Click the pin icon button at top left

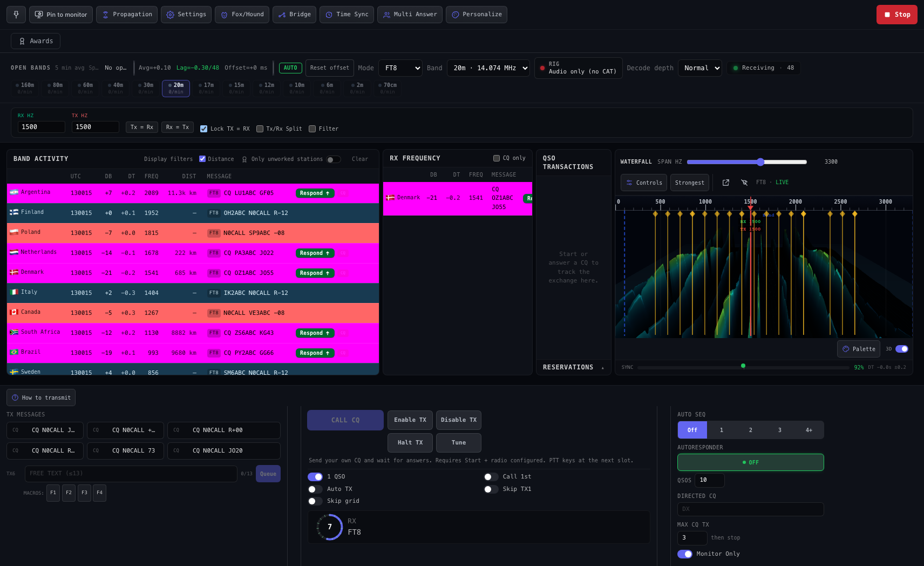coord(16,15)
